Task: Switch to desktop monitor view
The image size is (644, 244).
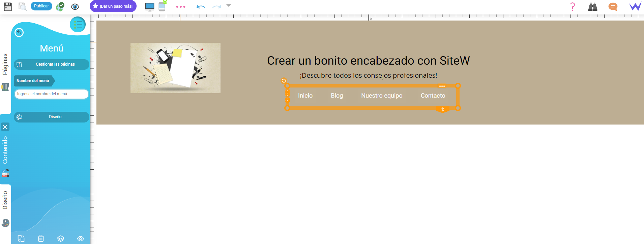Action: click(x=149, y=7)
